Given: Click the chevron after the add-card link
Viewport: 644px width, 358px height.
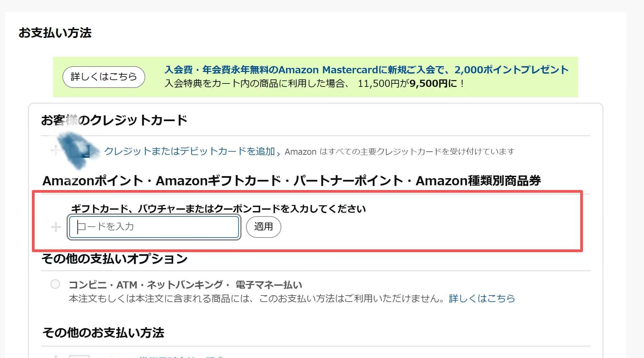Looking at the screenshot, I should [279, 153].
